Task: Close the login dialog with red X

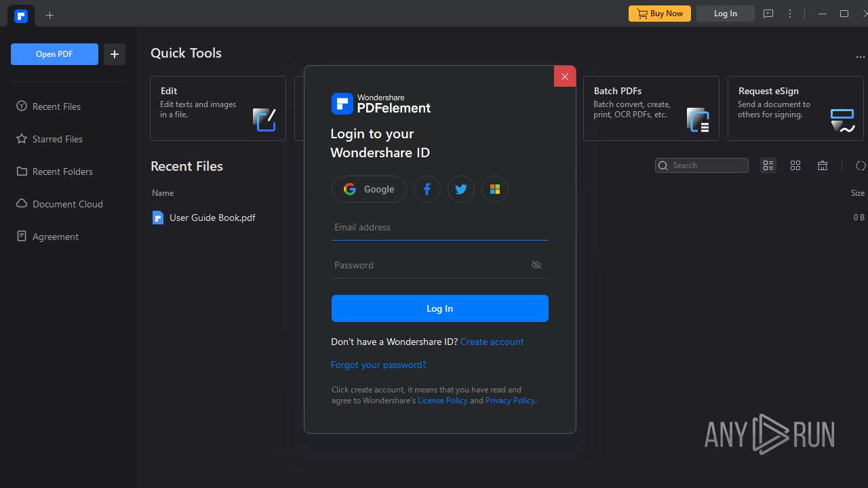Action: click(565, 77)
